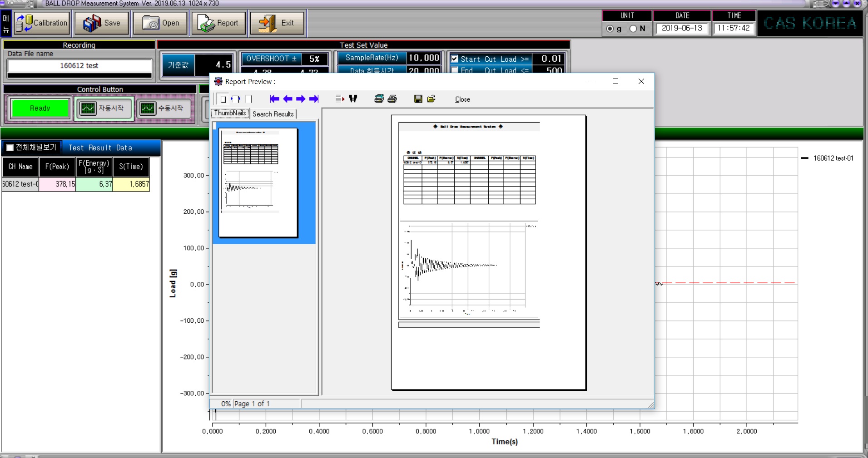Click the Calibration button in main toolbar

point(42,23)
